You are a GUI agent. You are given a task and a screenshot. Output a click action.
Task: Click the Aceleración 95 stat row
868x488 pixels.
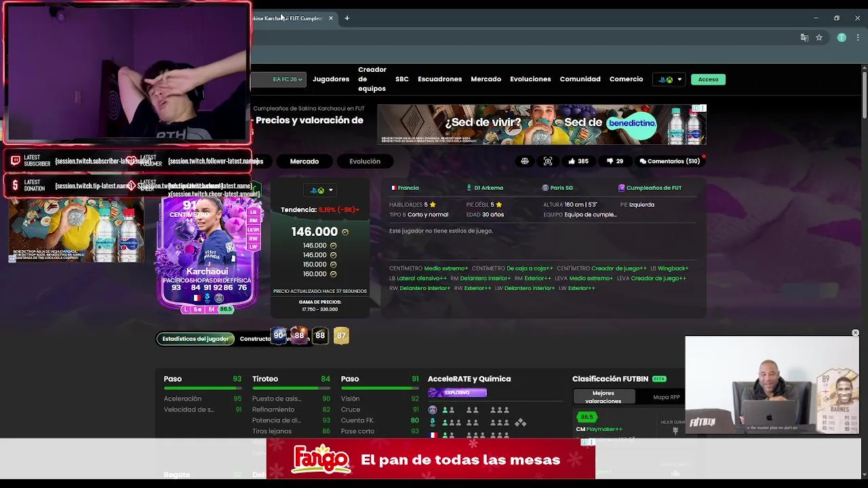(202, 399)
